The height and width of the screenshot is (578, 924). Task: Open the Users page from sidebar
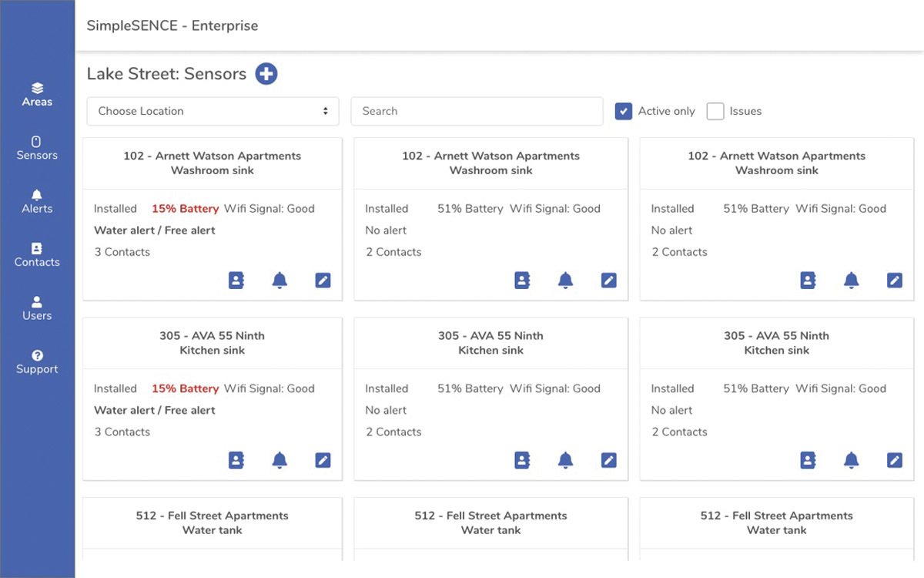(37, 308)
